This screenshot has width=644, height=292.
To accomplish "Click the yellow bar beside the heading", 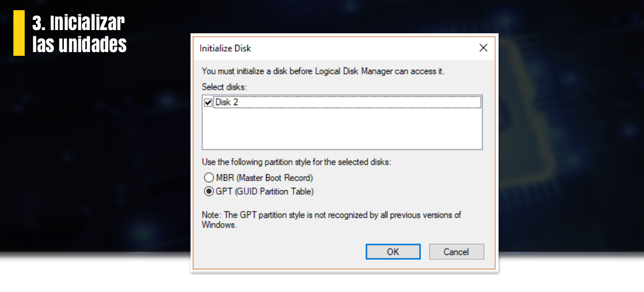I will click(x=19, y=33).
